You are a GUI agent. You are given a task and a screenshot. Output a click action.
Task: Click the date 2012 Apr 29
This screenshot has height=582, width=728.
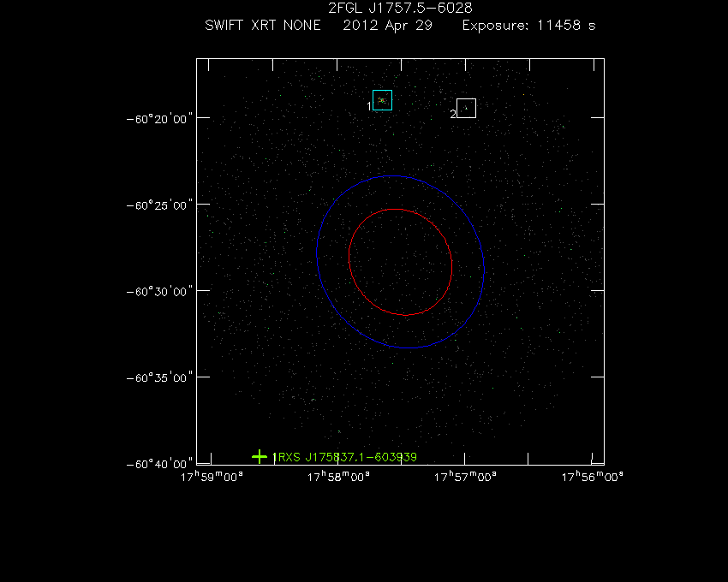[388, 26]
